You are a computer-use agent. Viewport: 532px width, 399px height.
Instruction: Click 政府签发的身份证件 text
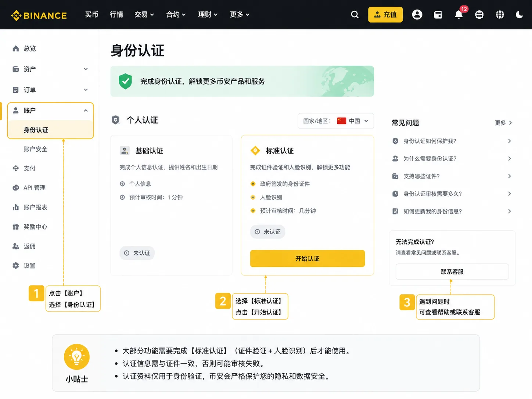[x=285, y=184]
